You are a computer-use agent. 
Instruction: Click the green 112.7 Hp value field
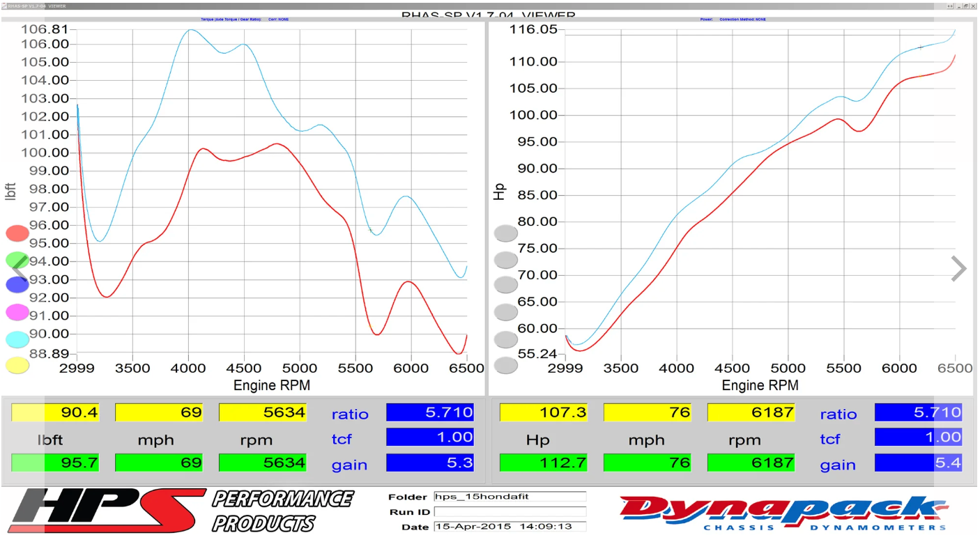click(x=544, y=463)
